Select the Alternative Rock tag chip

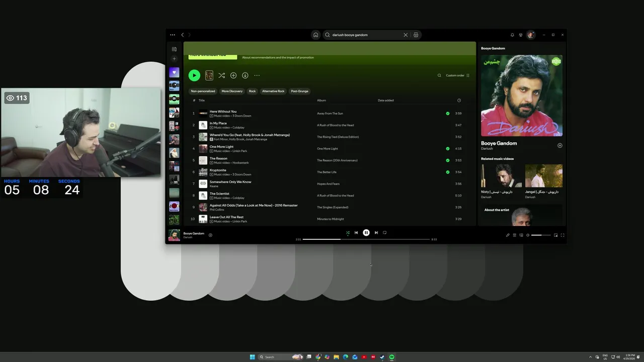(273, 91)
